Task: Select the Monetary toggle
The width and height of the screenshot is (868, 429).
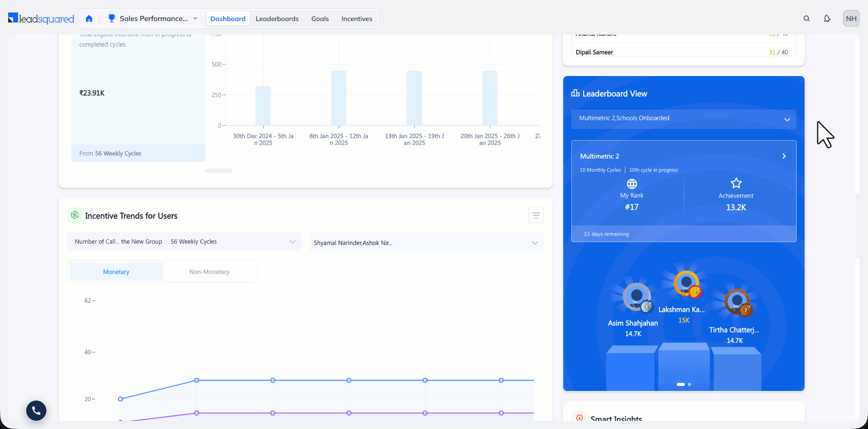Action: point(116,272)
